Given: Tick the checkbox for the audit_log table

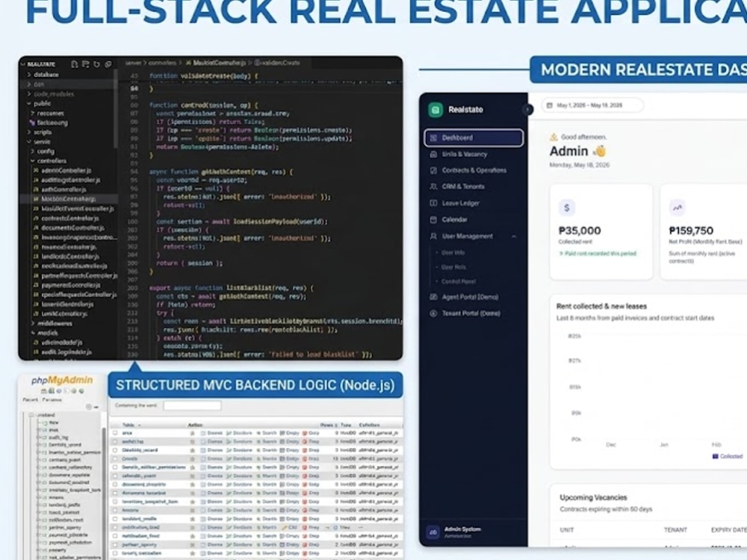Looking at the screenshot, I should (x=115, y=442).
